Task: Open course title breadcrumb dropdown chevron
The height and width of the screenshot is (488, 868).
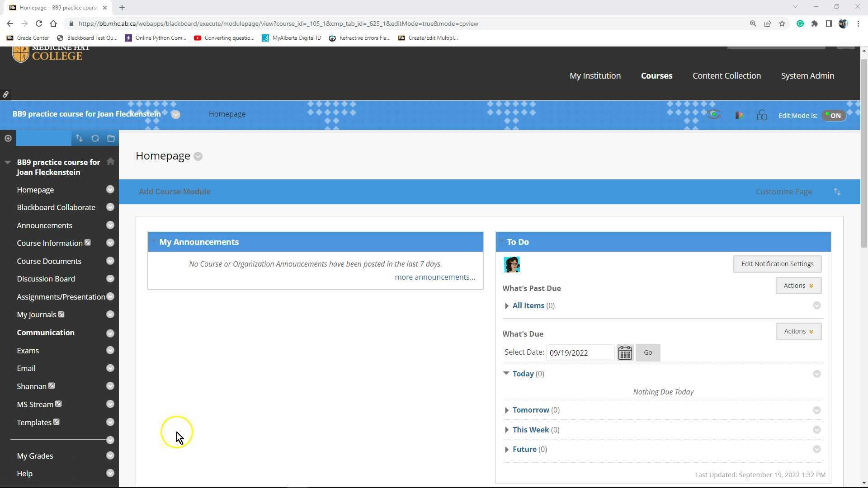Action: click(x=176, y=114)
